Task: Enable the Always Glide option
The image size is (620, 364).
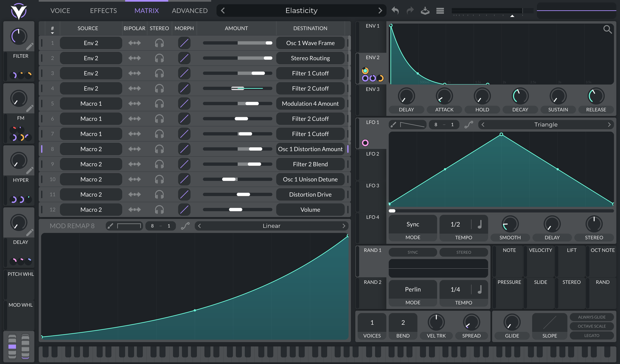Action: (x=591, y=317)
